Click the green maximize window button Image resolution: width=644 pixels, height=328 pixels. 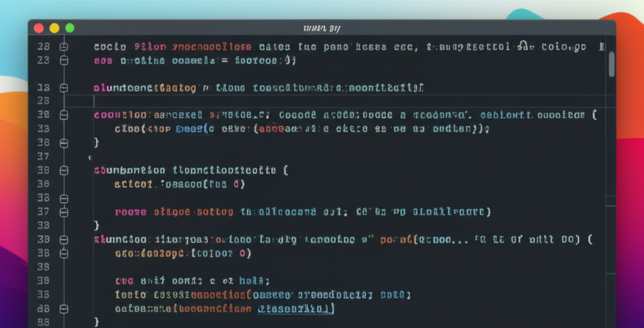[70, 28]
